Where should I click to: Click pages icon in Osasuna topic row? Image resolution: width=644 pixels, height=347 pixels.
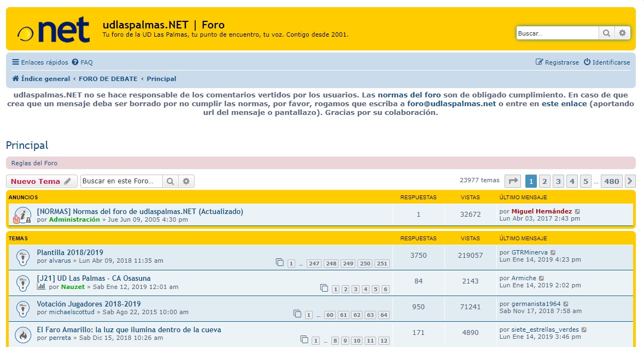[324, 288]
